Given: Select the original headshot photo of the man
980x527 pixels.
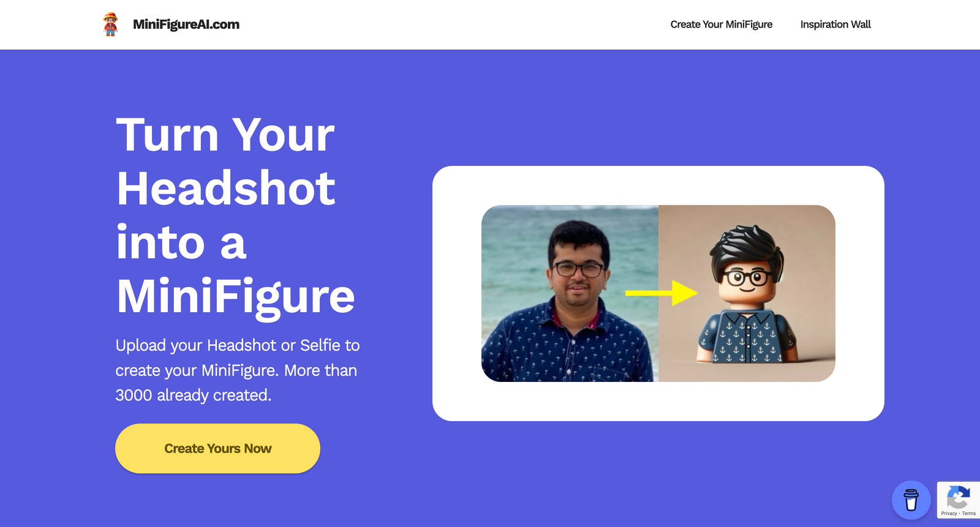Looking at the screenshot, I should [570, 293].
